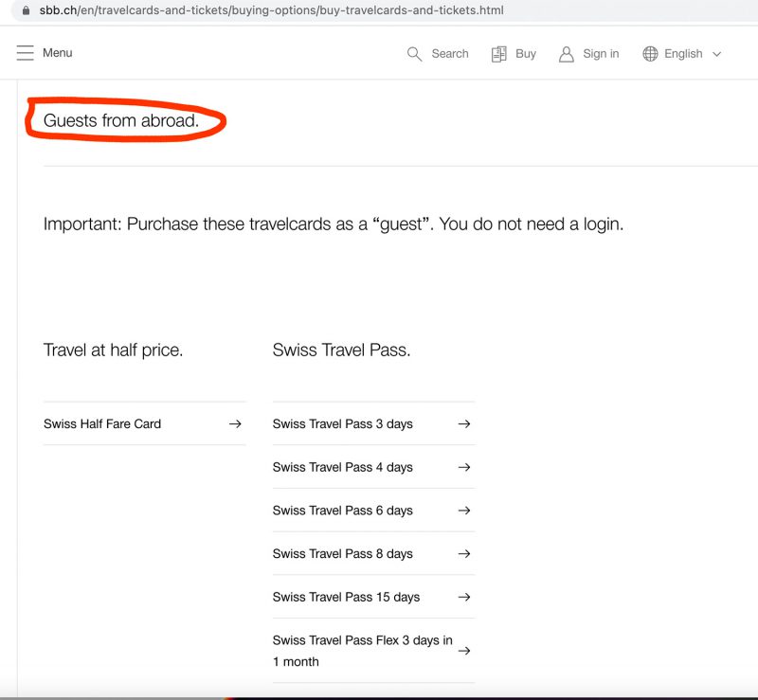Click arrow beside Swiss Travel Pass 6 days
Viewport: 758px width, 700px height.
464,511
